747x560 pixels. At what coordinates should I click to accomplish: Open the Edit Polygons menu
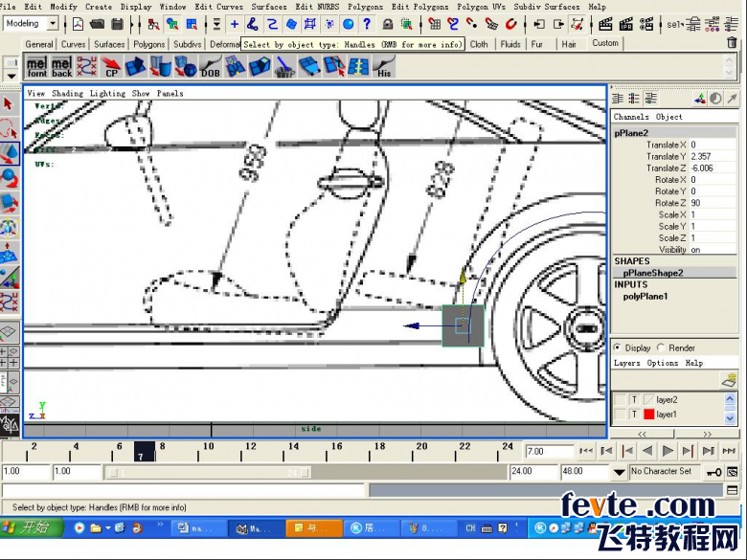coord(419,7)
